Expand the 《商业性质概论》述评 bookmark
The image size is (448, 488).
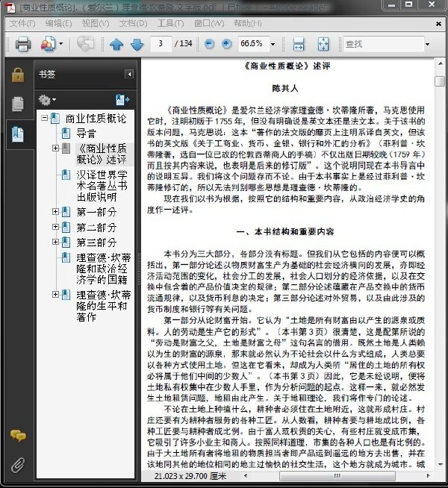(x=56, y=148)
